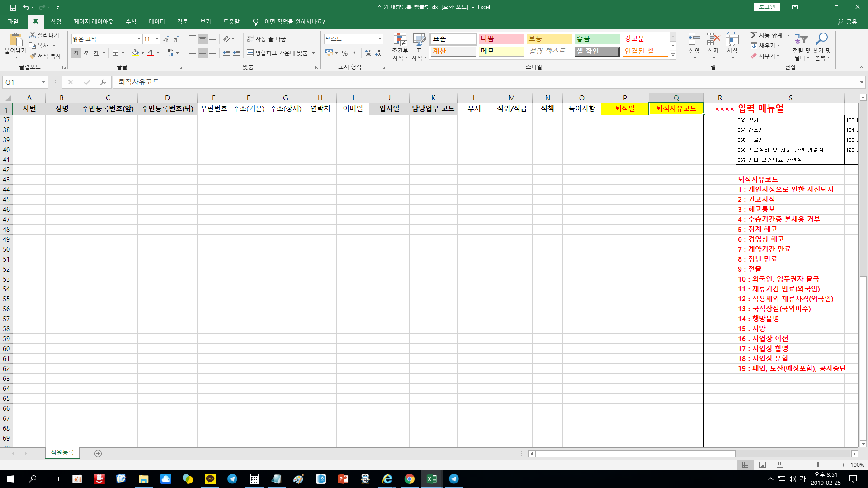This screenshot has height=488, width=868.
Task: Toggle Bold formatting button
Action: pos(76,53)
